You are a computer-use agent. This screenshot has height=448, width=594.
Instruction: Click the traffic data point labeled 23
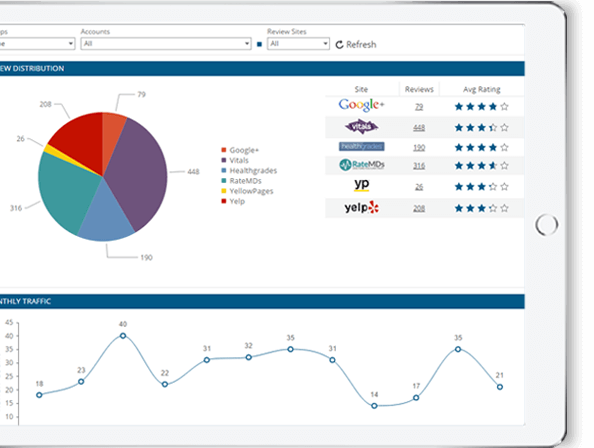pos(81,381)
